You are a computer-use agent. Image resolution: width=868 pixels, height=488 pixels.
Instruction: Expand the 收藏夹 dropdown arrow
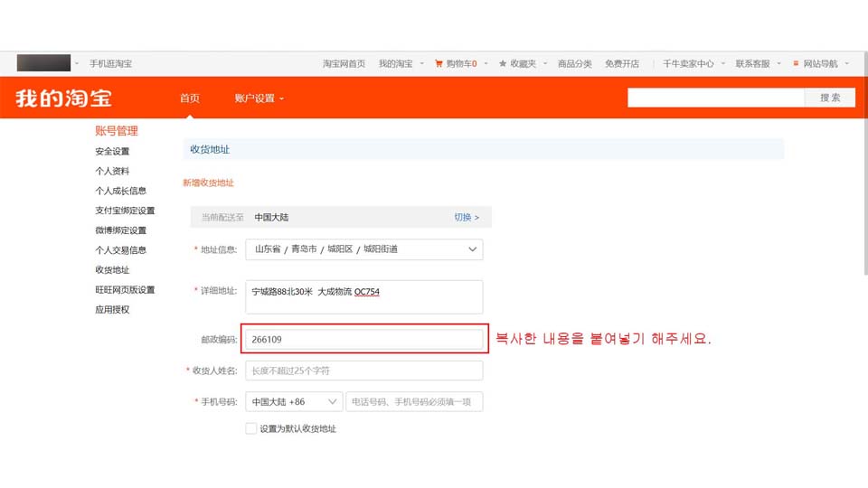[545, 63]
